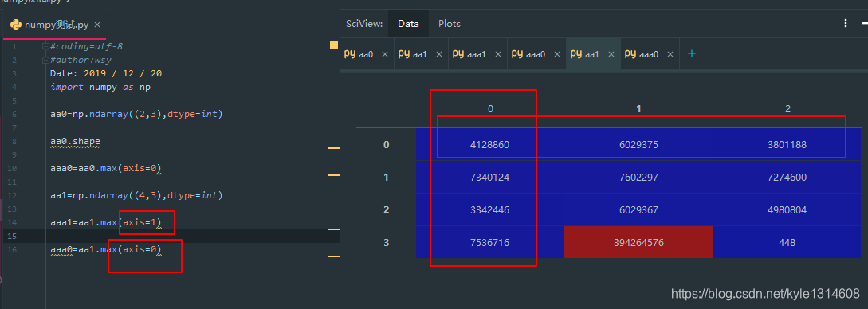This screenshot has height=309, width=868.
Task: Click line number 6 in the gutter
Action: [x=14, y=115]
